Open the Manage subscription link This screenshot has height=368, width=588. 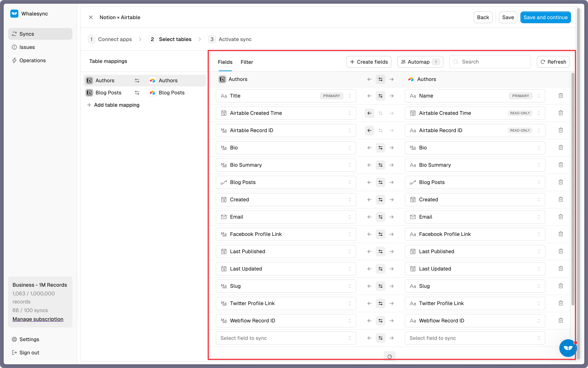38,319
